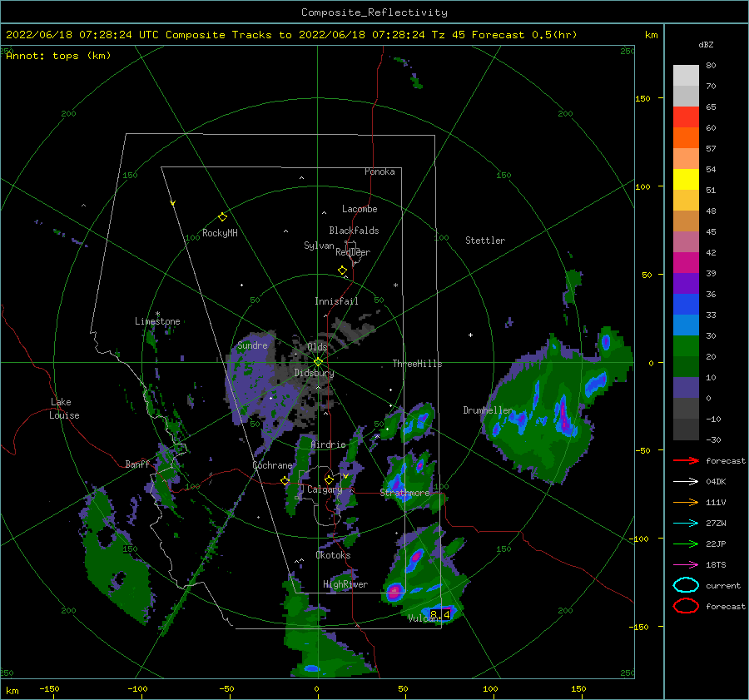Click the Lacombe city label
The width and height of the screenshot is (749, 700).
360,209
